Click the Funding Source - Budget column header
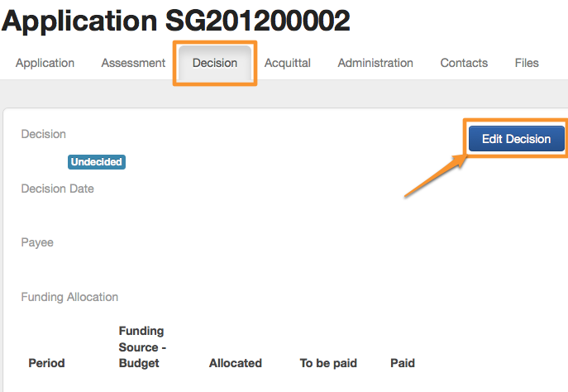 (x=141, y=347)
